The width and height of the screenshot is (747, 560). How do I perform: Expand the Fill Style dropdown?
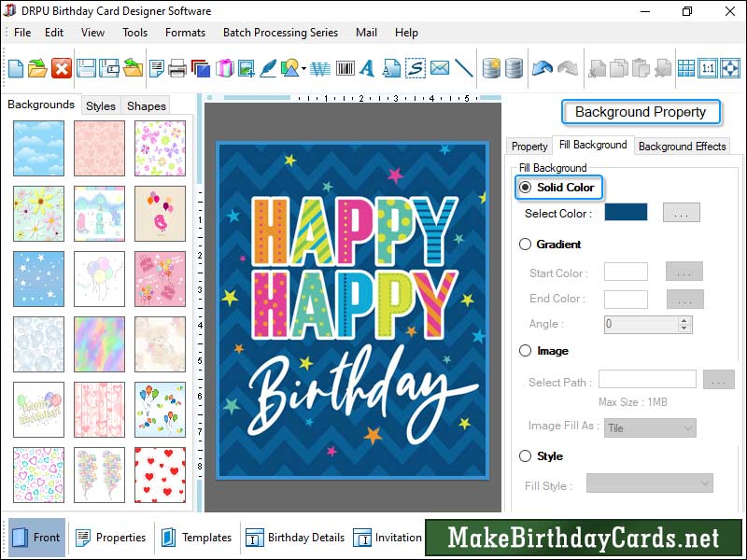click(651, 483)
